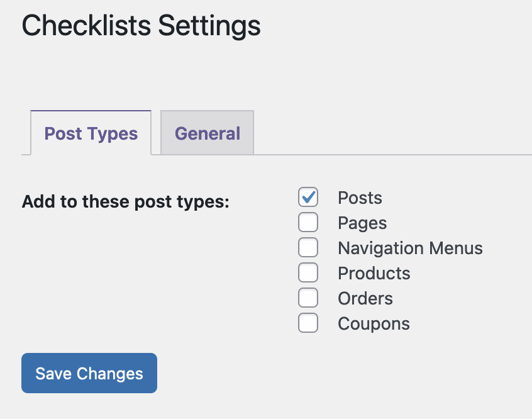Viewport: 532px width, 419px height.
Task: Enable the Pages post type
Action: (308, 222)
